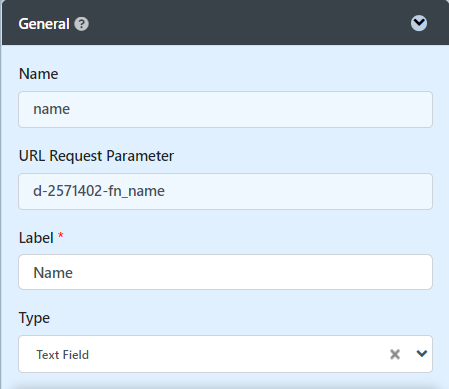Focus the Label input containing Name
This screenshot has width=449, height=389.
(x=225, y=272)
